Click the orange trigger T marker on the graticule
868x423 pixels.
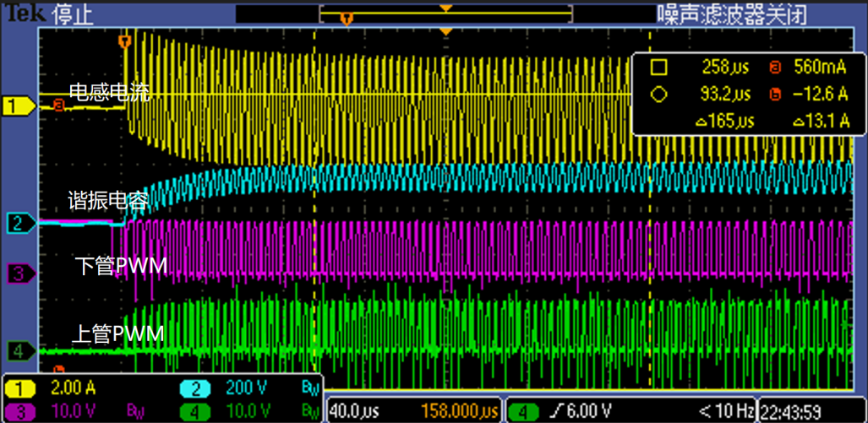coord(126,41)
